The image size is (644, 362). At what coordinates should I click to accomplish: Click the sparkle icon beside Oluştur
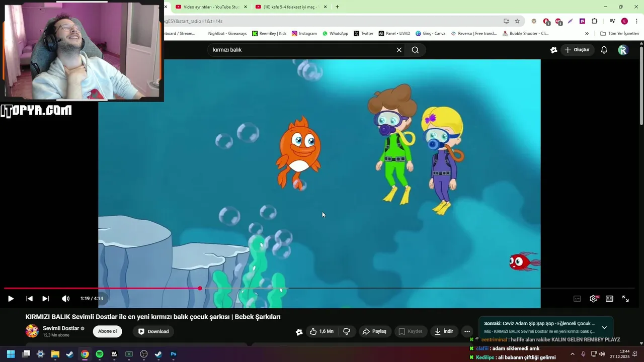(553, 50)
